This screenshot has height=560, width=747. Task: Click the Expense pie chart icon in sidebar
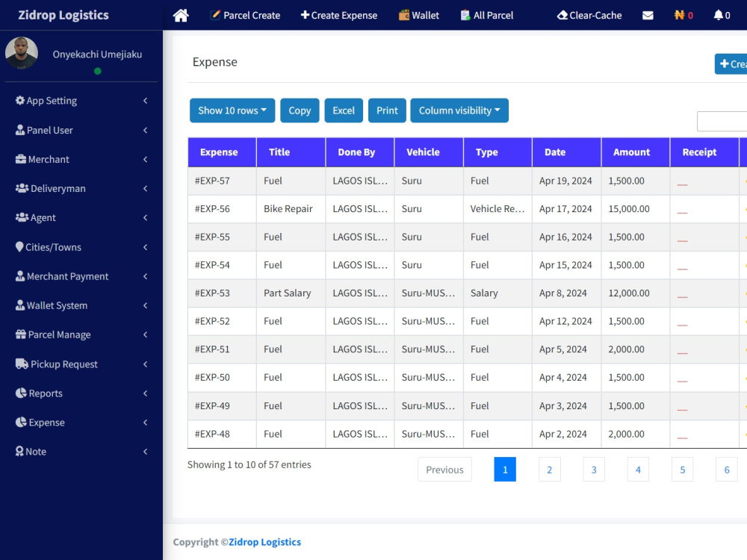click(x=21, y=422)
